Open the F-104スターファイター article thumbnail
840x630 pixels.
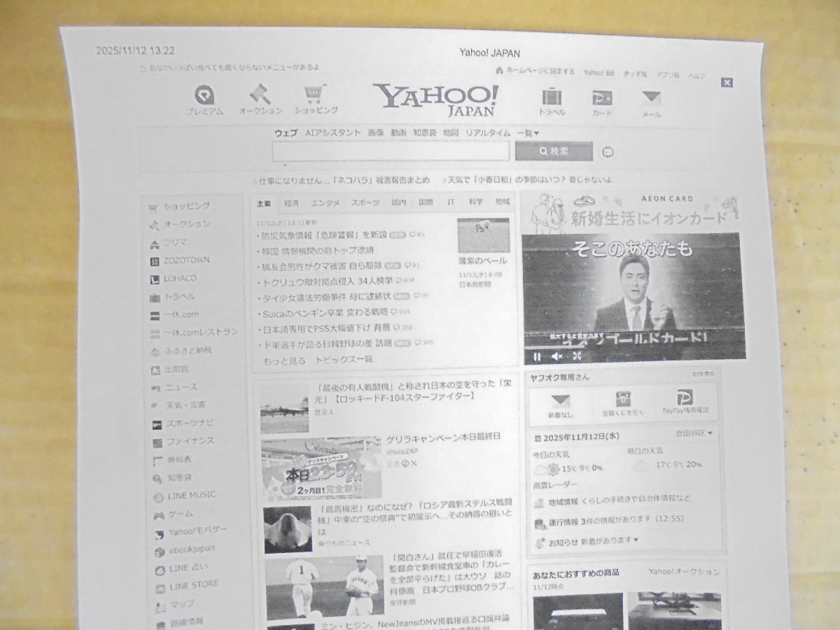pyautogui.click(x=285, y=409)
